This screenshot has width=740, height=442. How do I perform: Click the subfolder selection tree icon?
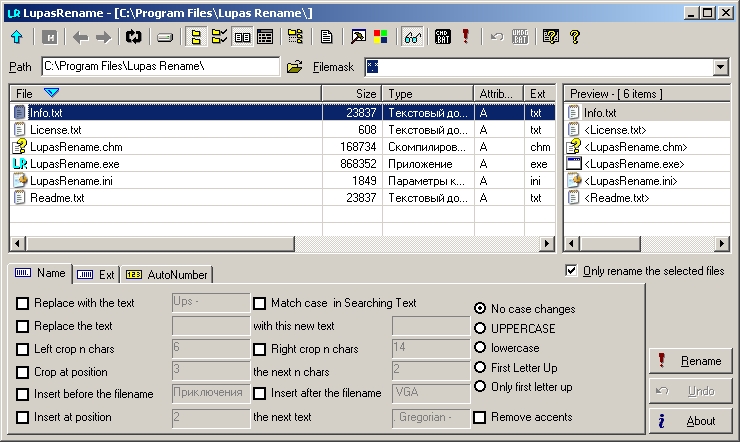(295, 37)
